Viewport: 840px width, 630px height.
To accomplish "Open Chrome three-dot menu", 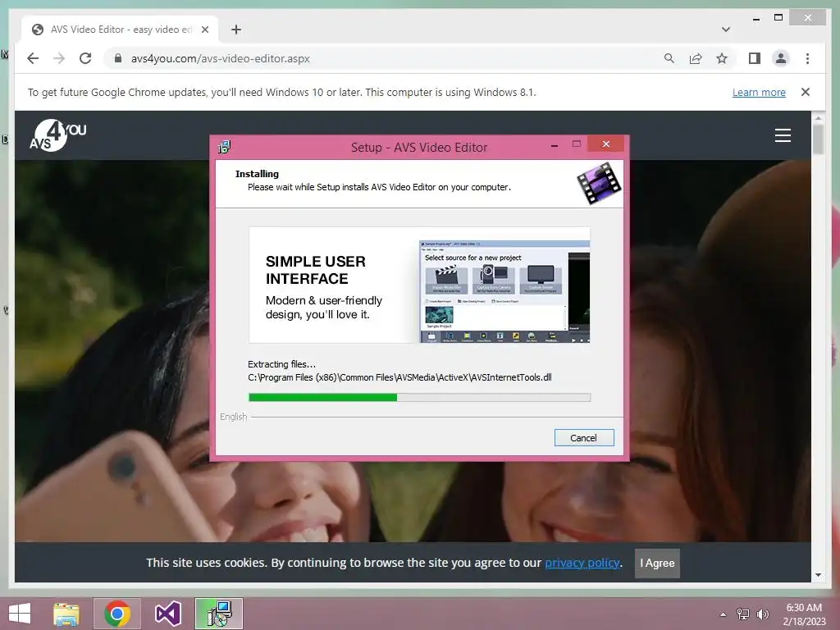I will tap(807, 58).
